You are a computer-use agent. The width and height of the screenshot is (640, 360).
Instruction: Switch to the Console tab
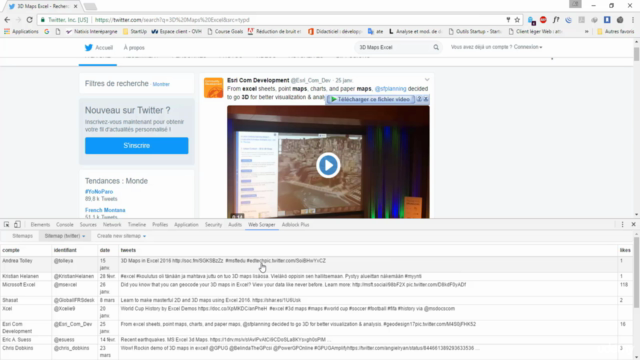pos(64,224)
